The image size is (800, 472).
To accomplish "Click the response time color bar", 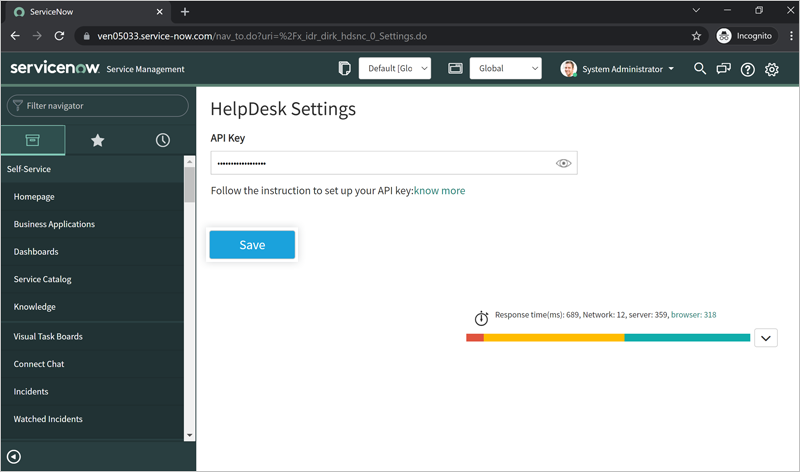I will point(607,338).
